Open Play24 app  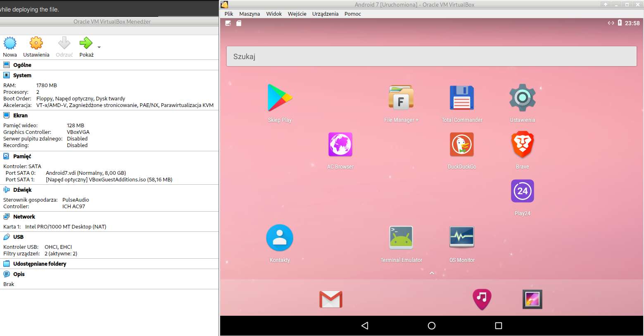tap(522, 191)
